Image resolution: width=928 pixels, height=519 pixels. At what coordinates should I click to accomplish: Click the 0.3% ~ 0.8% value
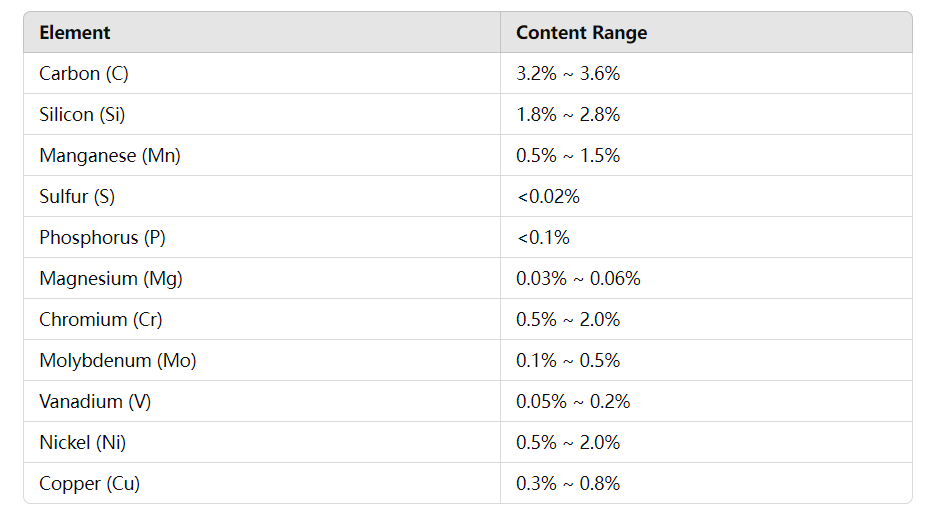(x=568, y=483)
